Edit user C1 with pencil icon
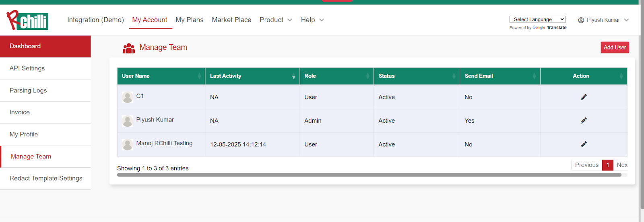 584,97
